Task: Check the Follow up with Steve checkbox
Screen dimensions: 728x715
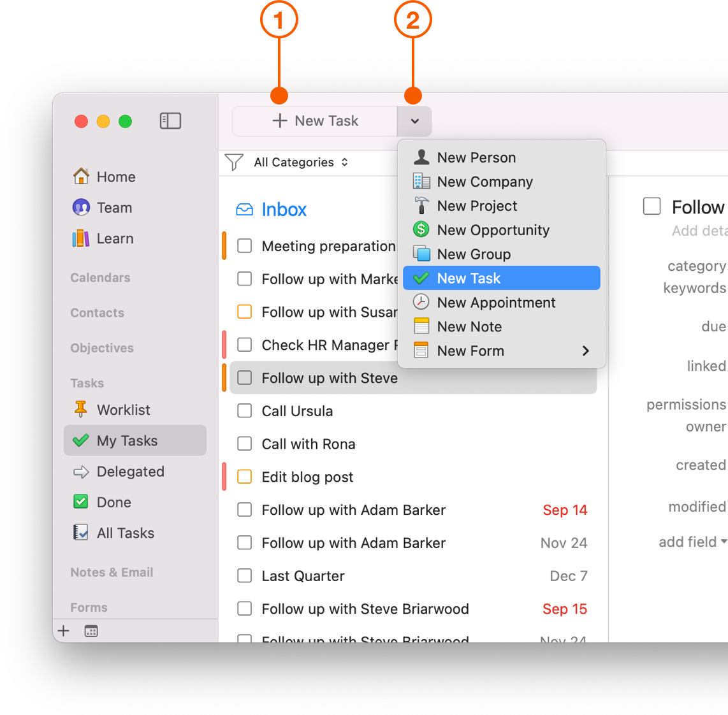Action: coord(244,377)
